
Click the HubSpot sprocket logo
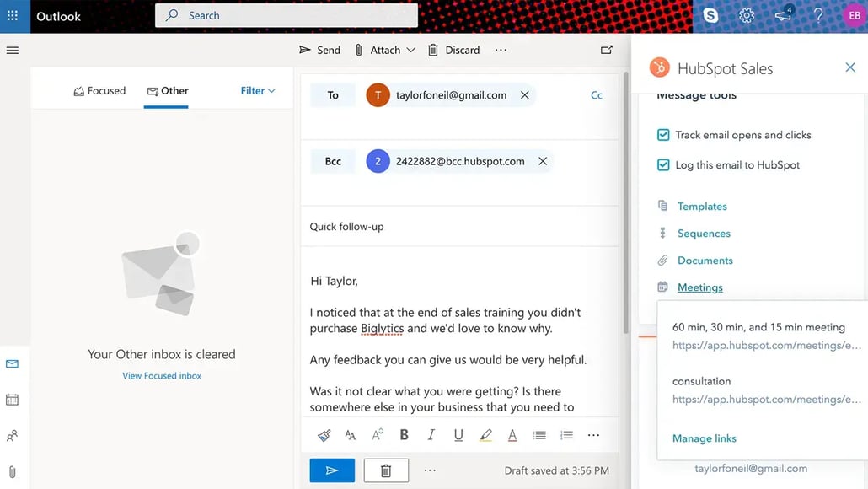(x=659, y=67)
